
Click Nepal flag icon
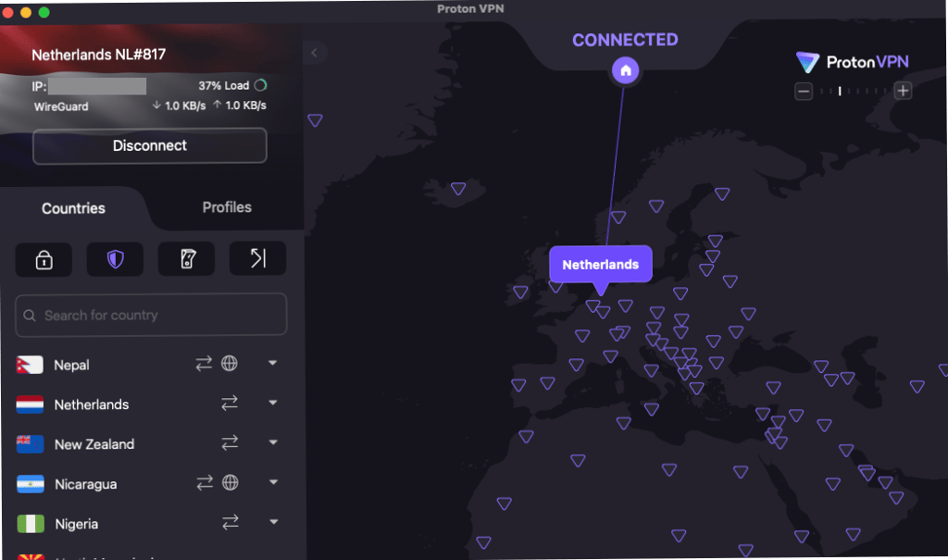30,365
